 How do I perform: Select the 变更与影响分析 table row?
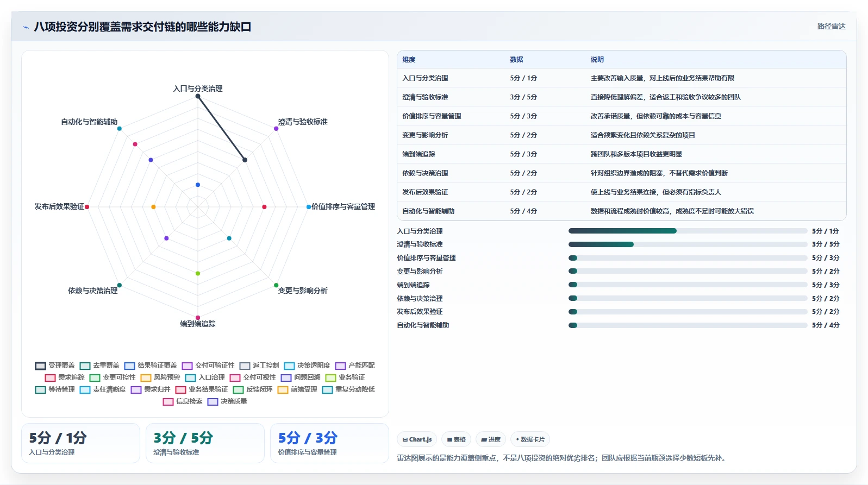(621, 135)
